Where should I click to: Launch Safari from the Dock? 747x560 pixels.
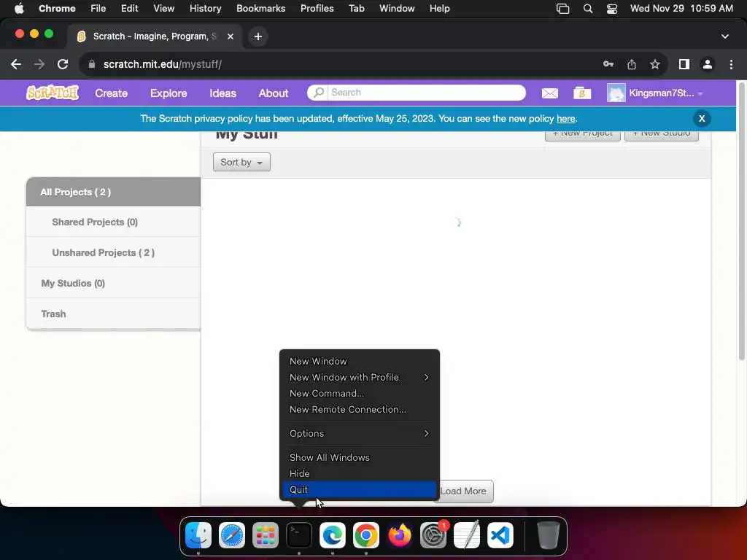tap(231, 534)
